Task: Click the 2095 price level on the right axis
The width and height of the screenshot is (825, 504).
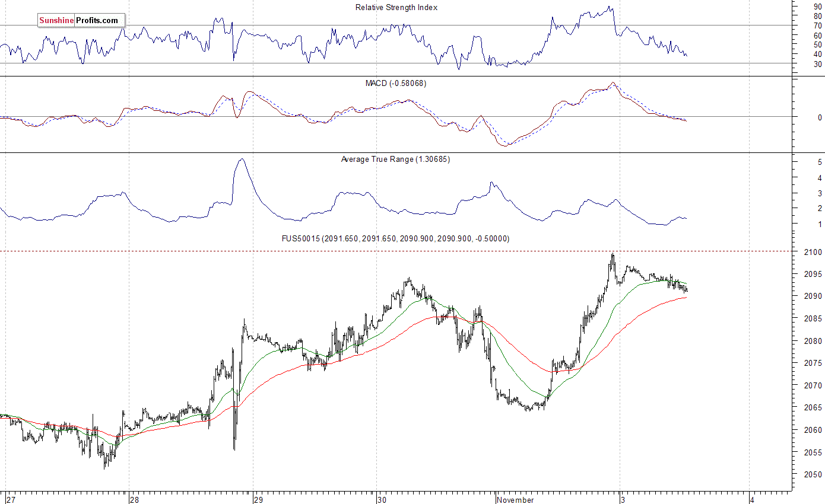Action: point(814,275)
